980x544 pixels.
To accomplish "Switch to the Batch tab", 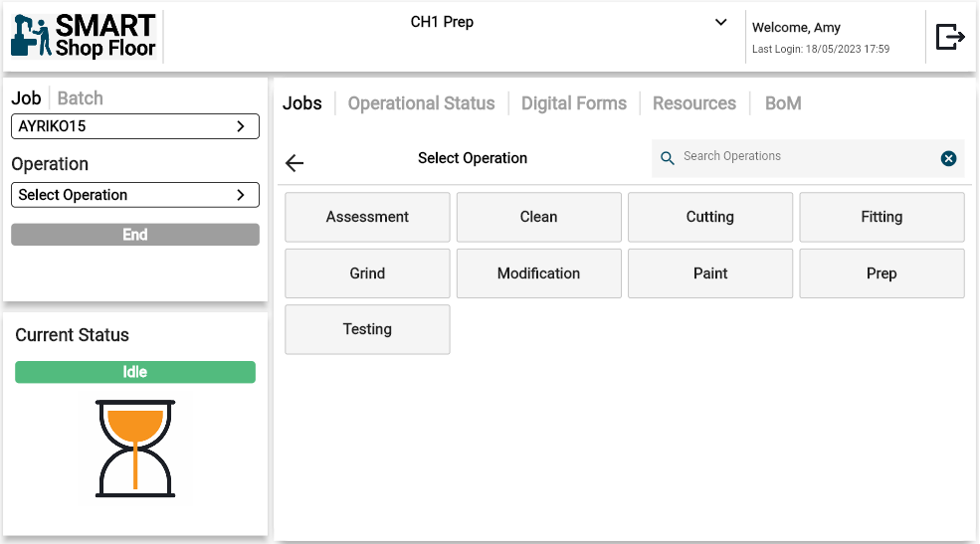I will [x=81, y=98].
